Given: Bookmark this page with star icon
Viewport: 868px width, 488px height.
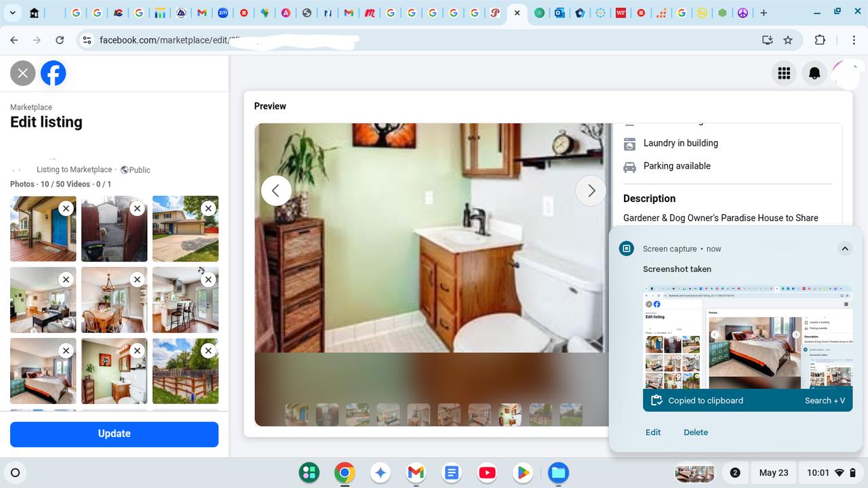Looking at the screenshot, I should (788, 40).
